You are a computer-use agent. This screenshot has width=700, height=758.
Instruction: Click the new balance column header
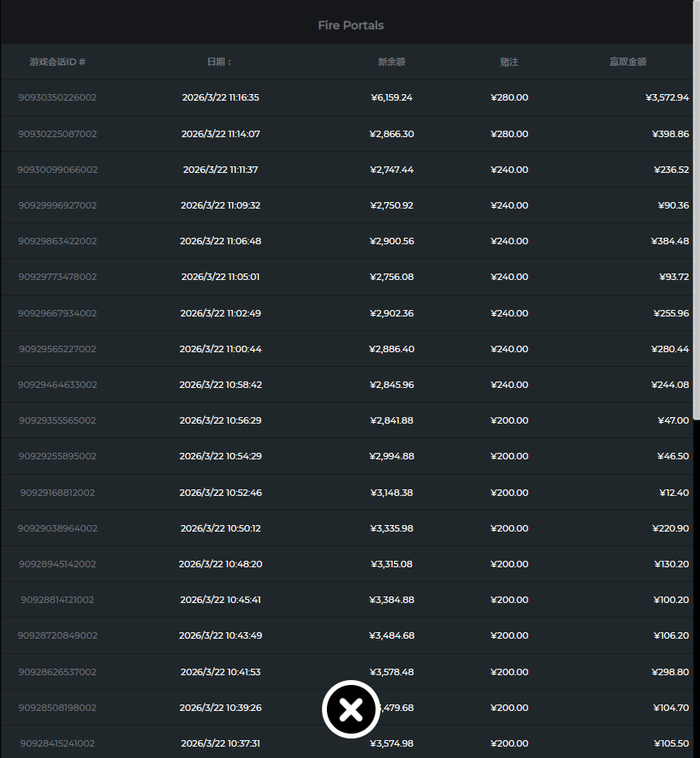click(391, 62)
